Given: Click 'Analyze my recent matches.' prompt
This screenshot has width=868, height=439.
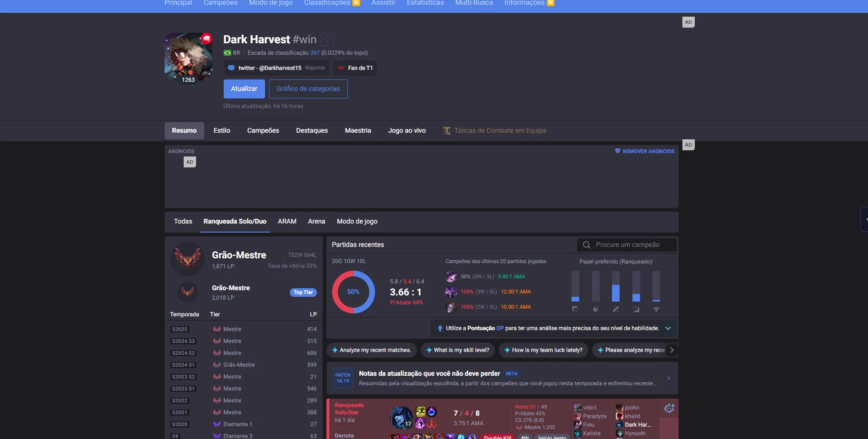Looking at the screenshot, I should 372,350.
